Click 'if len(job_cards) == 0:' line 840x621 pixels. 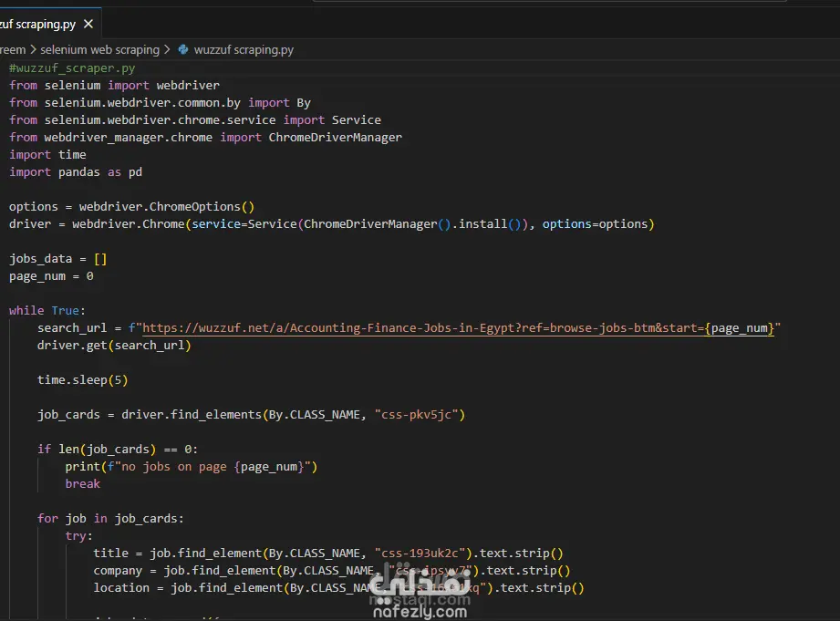tap(118, 449)
